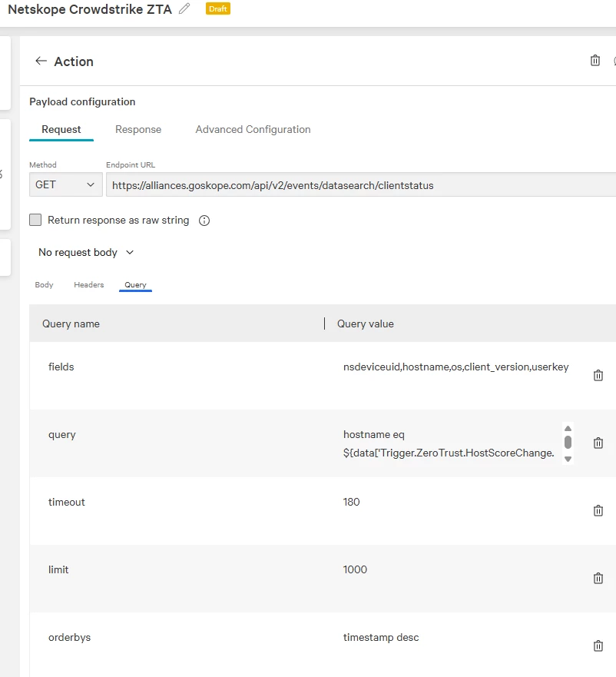
Task: Click the orderbys query name
Action: point(69,637)
